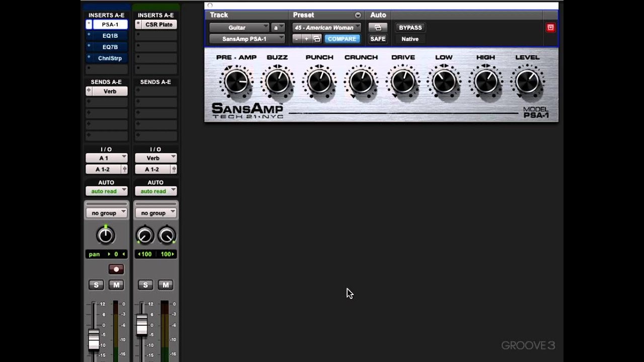Toggle plug-in BYPASS
Viewport: 644px width, 362px height.
(x=410, y=28)
